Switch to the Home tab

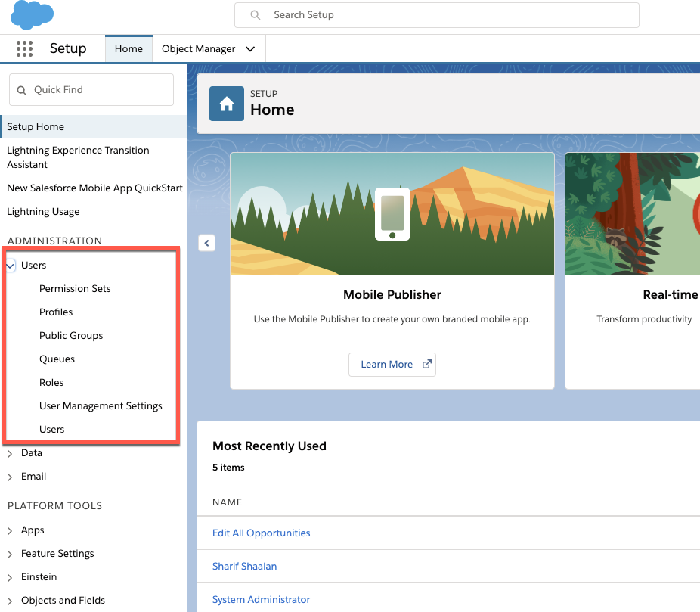coord(129,48)
